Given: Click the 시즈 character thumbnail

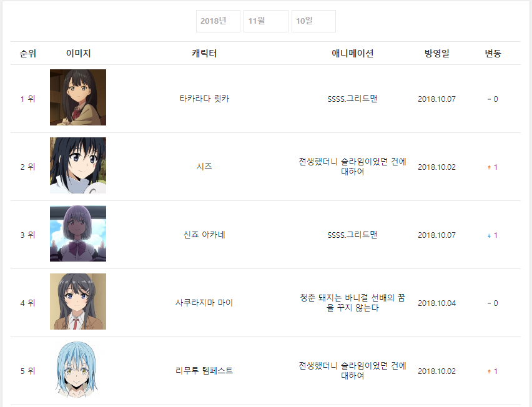Looking at the screenshot, I should (x=78, y=165).
